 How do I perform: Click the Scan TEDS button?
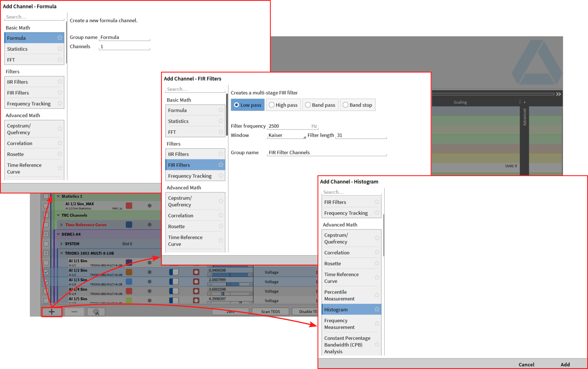tap(270, 312)
